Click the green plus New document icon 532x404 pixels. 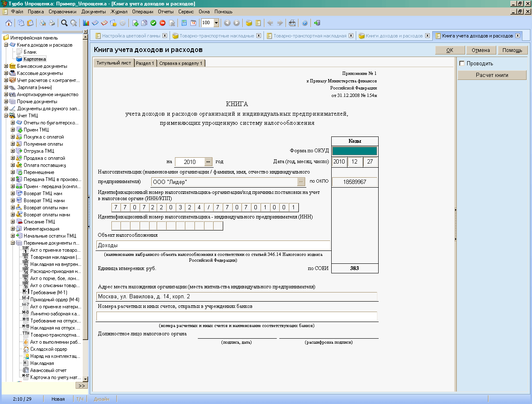[x=135, y=23]
